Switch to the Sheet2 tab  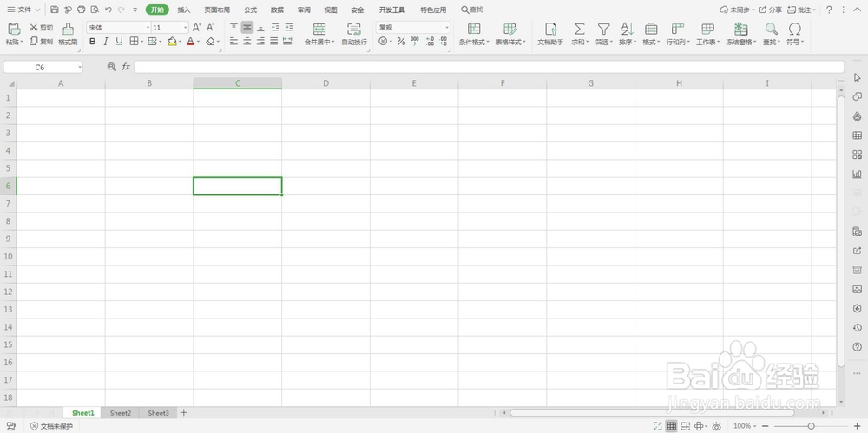(121, 413)
